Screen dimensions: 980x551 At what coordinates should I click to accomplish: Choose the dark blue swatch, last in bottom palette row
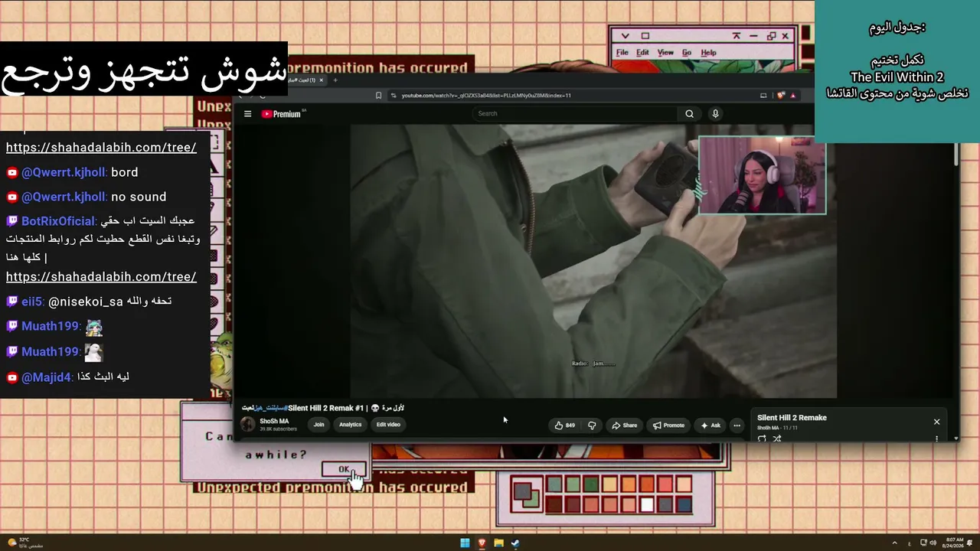tap(684, 504)
